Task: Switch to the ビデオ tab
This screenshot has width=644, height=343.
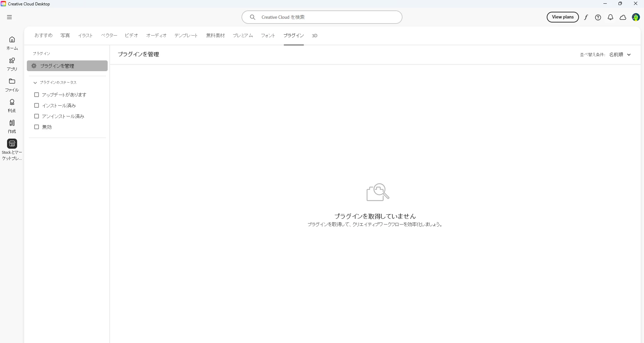Action: click(x=131, y=35)
